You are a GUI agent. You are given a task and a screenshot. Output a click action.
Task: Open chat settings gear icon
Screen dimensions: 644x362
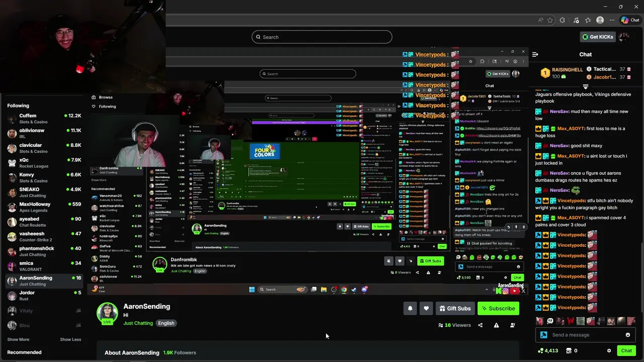(x=609, y=350)
